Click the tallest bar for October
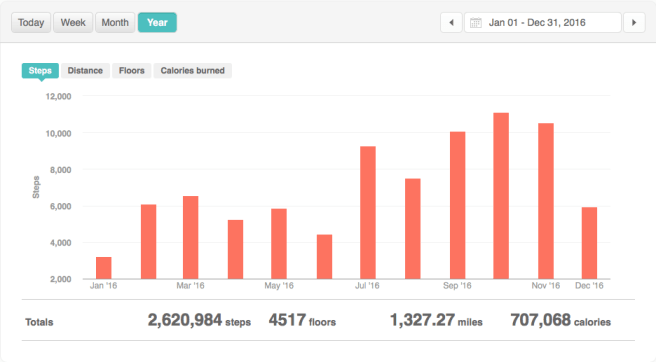The width and height of the screenshot is (656, 362). [501, 196]
